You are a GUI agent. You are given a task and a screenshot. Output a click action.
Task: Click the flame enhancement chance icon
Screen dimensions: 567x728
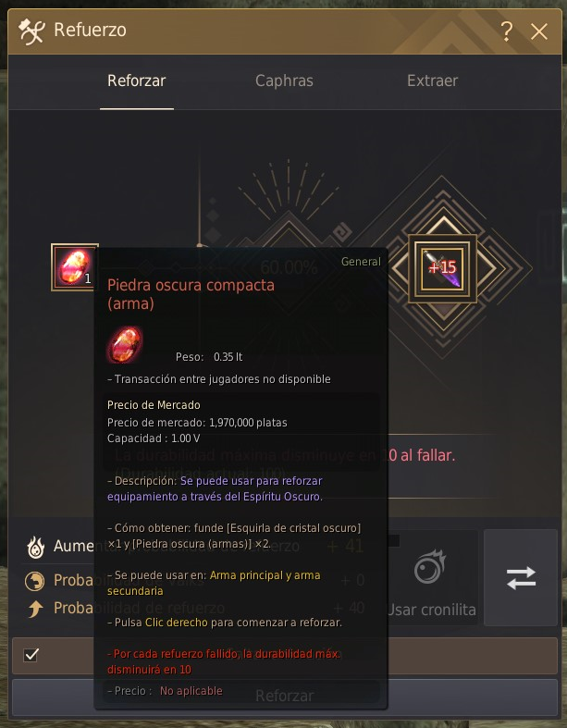tap(36, 547)
